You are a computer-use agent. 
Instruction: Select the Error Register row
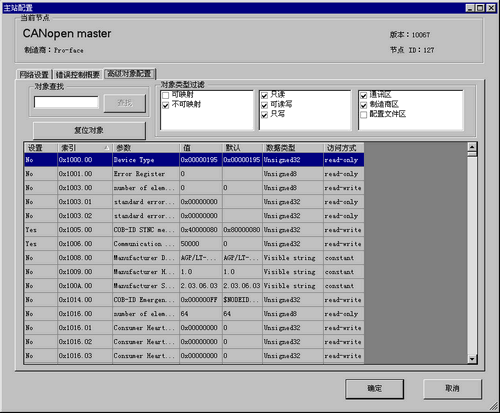[x=194, y=174]
